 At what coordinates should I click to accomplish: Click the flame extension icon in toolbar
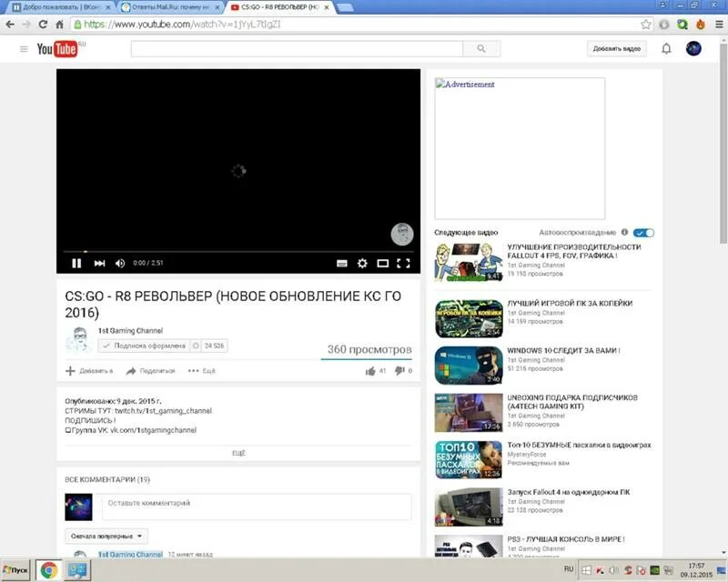click(701, 25)
